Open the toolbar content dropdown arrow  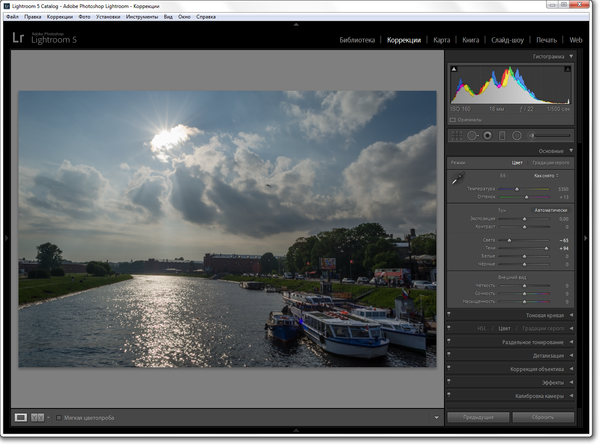(436, 417)
